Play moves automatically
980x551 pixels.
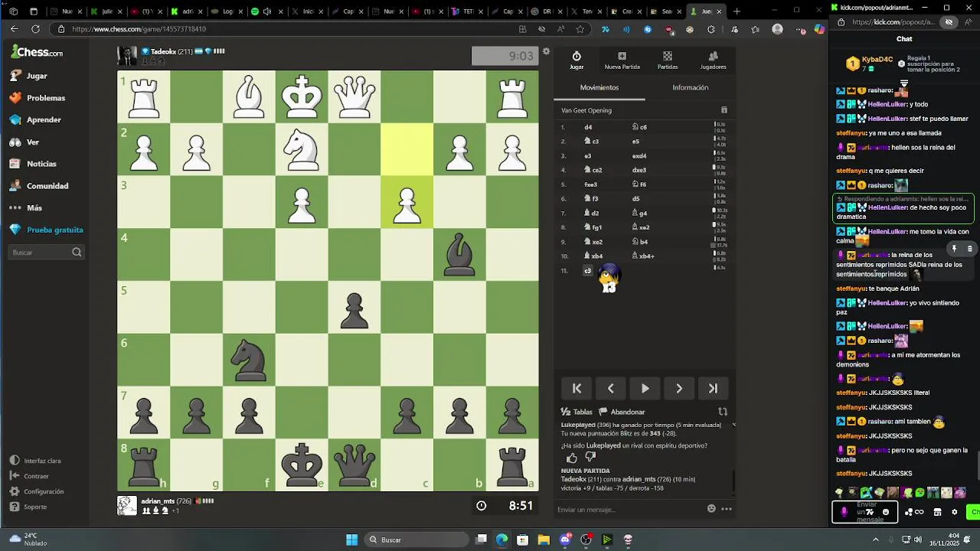[645, 389]
